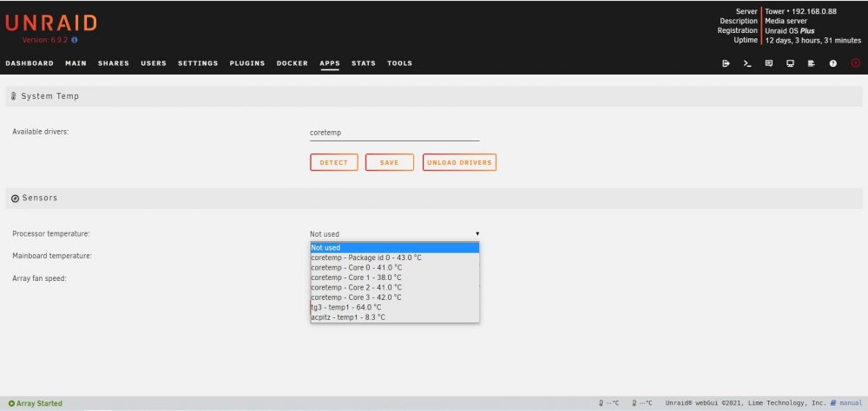Select the 'Not used' option
Screen dimensions: 868x411
pyautogui.click(x=395, y=248)
